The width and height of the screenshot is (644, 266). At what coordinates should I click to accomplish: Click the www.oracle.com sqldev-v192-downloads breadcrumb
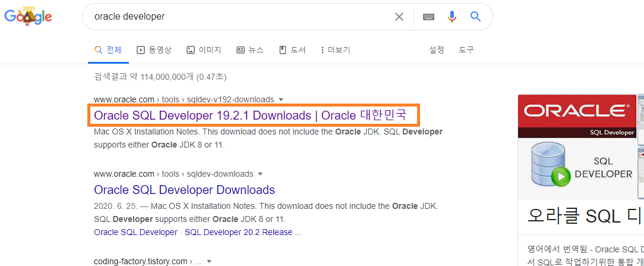coord(184,99)
